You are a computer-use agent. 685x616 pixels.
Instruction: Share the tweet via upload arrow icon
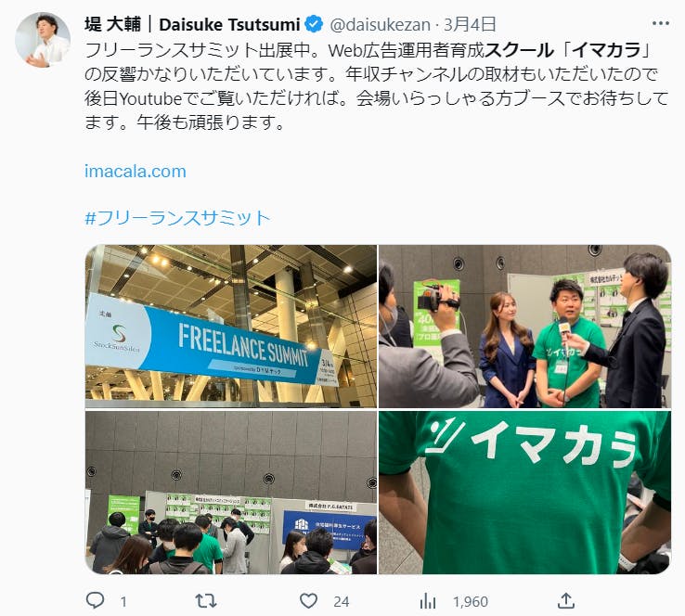[566, 601]
